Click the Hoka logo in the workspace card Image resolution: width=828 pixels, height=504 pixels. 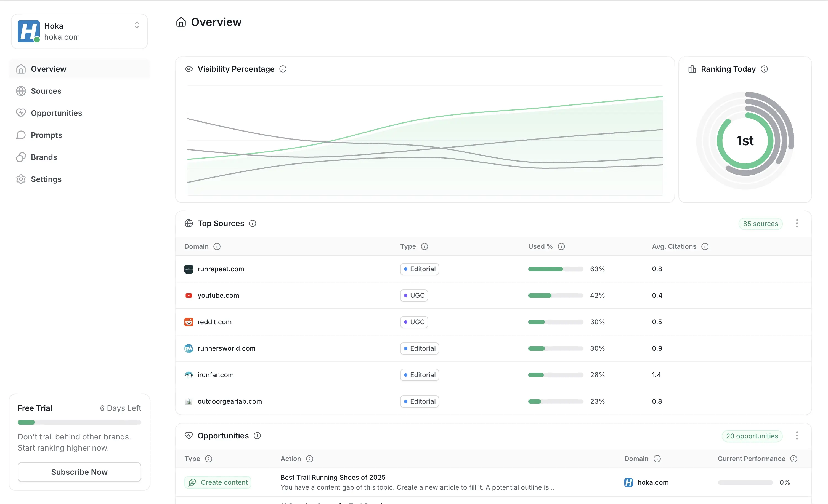(x=28, y=31)
